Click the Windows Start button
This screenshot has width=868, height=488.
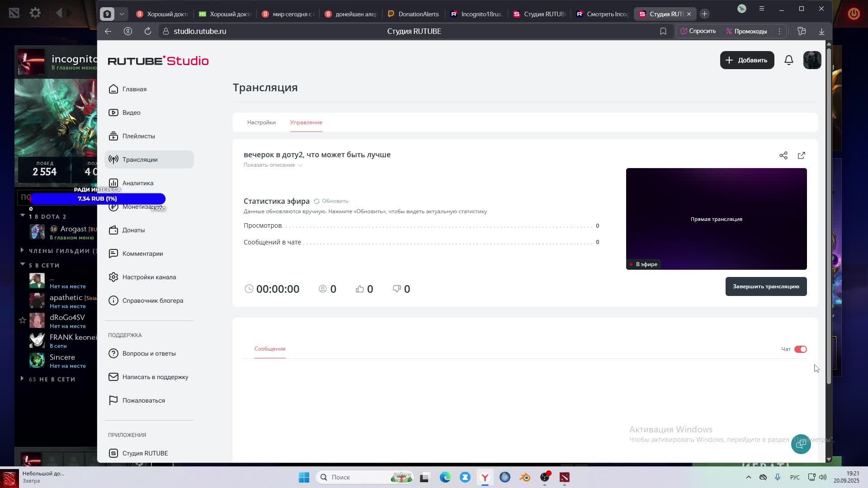coord(304,477)
